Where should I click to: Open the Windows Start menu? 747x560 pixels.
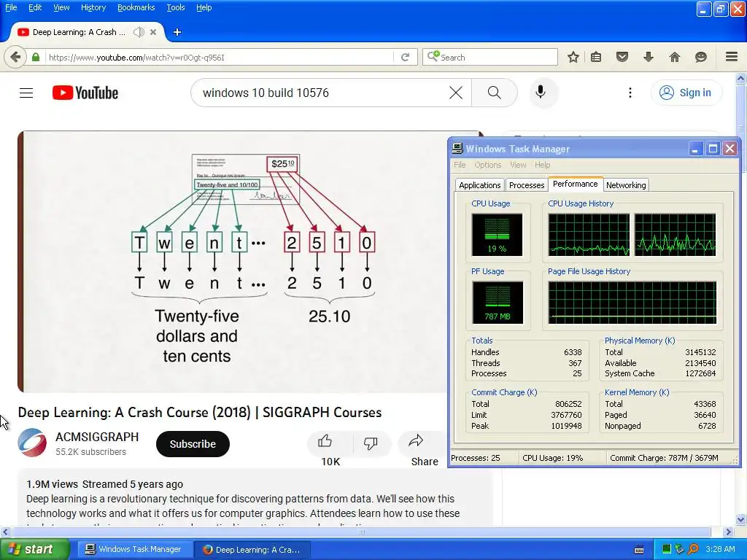click(x=34, y=549)
